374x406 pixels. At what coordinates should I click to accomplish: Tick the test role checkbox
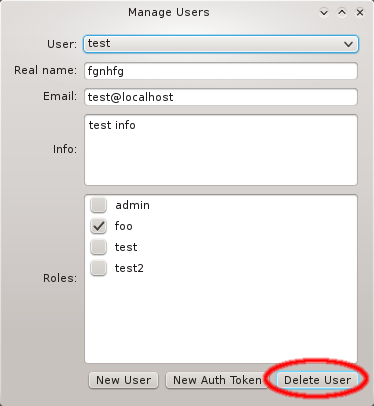pyautogui.click(x=98, y=247)
